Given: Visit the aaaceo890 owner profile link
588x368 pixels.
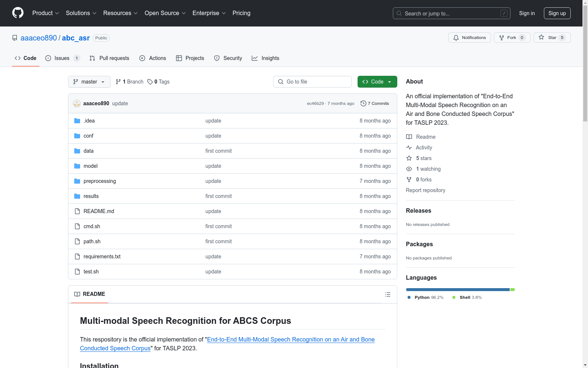Looking at the screenshot, I should pyautogui.click(x=39, y=38).
